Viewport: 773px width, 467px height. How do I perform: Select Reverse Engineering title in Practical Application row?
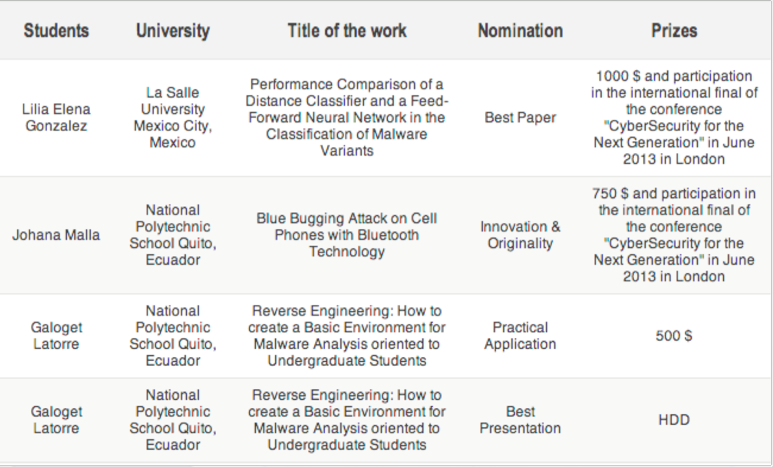(x=347, y=336)
